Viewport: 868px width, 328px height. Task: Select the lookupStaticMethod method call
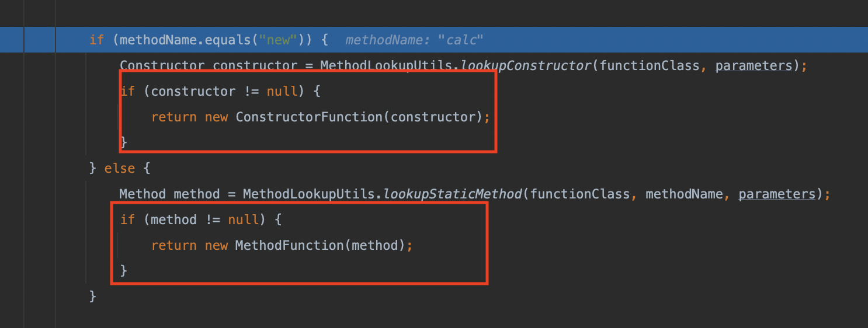453,194
